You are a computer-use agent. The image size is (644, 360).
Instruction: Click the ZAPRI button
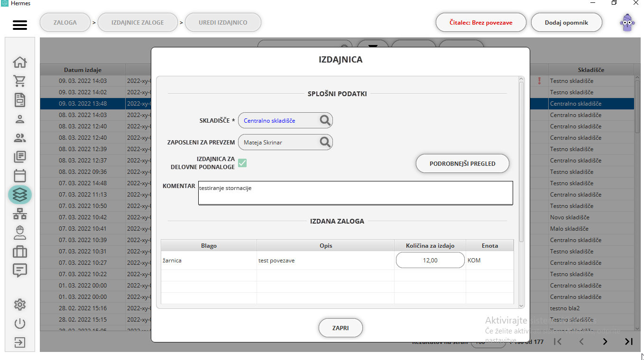[x=340, y=328]
